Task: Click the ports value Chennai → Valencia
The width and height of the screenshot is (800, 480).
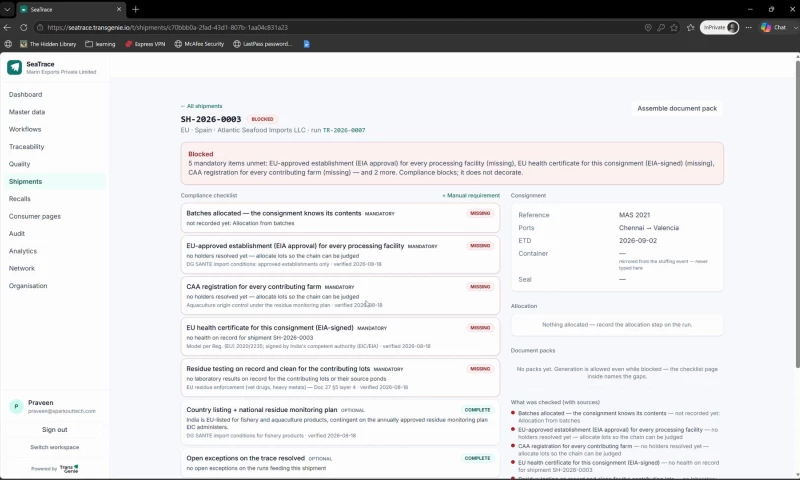Action: [x=648, y=228]
